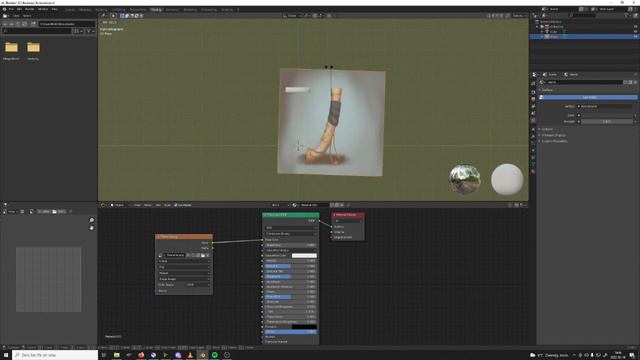Click the black Emission color swatch
Image resolution: width=640 pixels, height=360 pixels.
pos(304,327)
